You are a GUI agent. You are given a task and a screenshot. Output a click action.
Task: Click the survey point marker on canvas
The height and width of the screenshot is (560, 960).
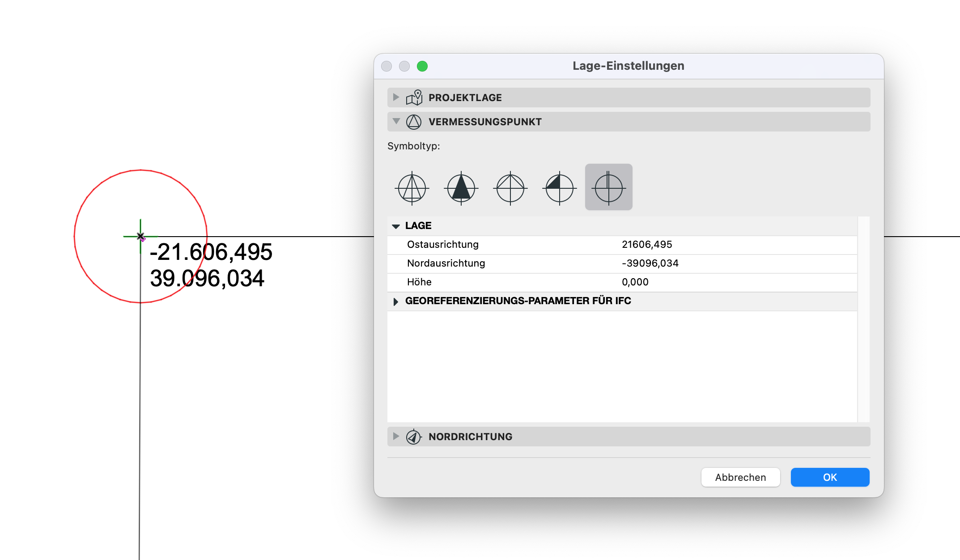140,236
